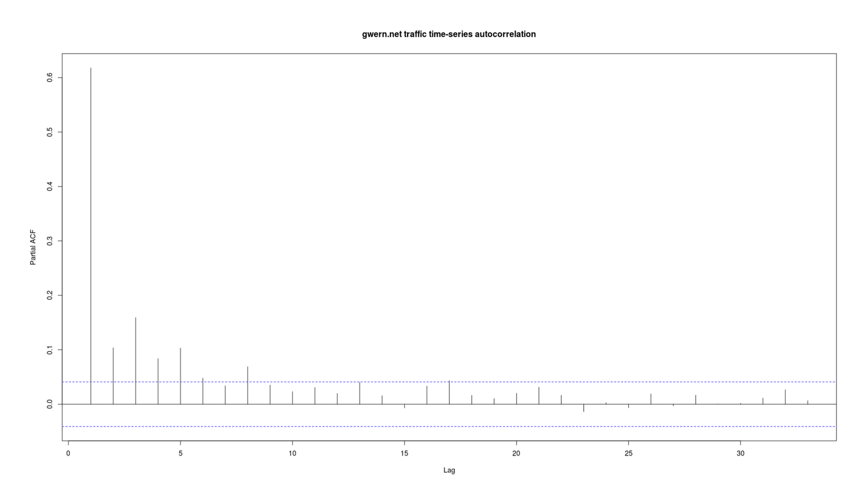Click the upper dashed blue significance line
The image size is (866, 504).
tap(520, 382)
